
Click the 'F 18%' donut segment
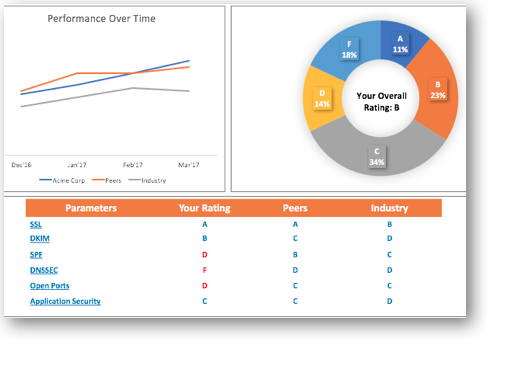click(349, 49)
